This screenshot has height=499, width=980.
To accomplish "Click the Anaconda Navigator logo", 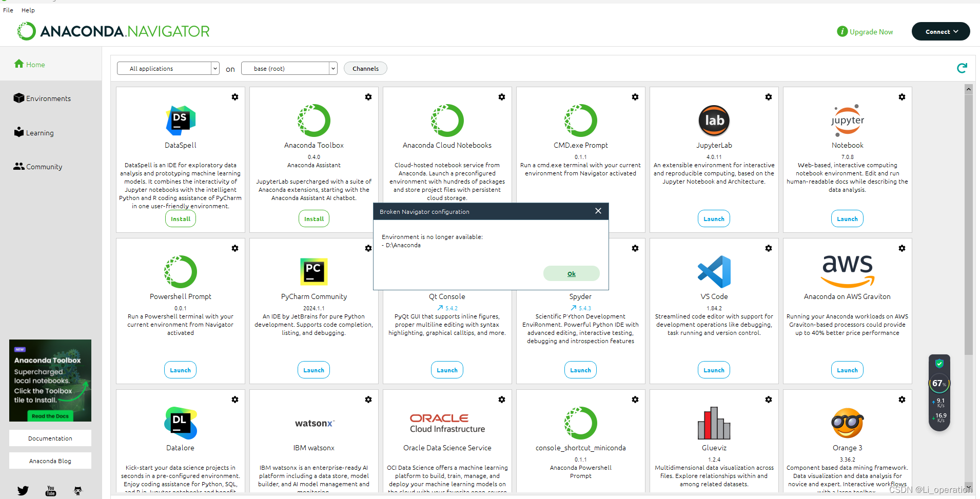I will [113, 31].
